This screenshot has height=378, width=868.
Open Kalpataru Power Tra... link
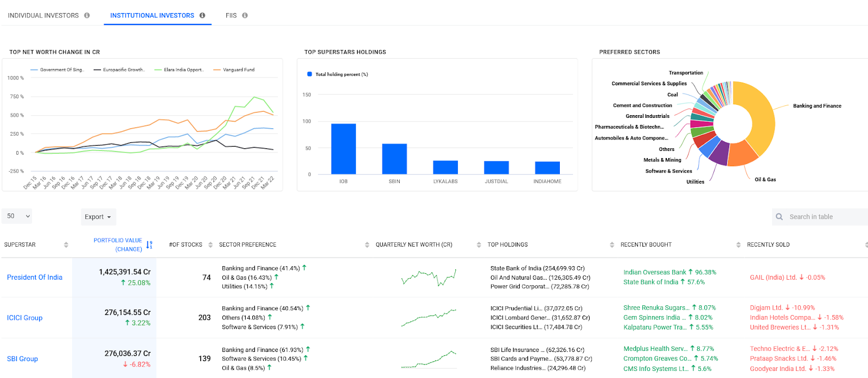point(655,327)
